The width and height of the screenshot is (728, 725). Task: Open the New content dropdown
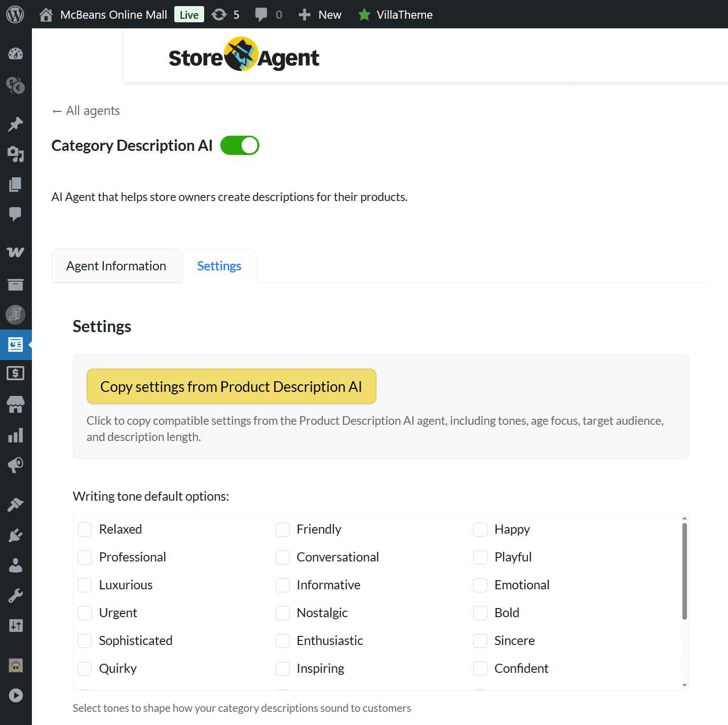click(320, 14)
